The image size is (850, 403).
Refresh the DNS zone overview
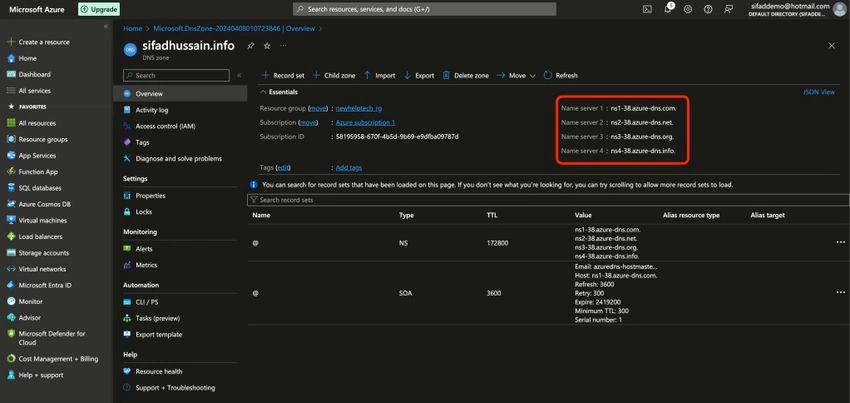point(561,75)
